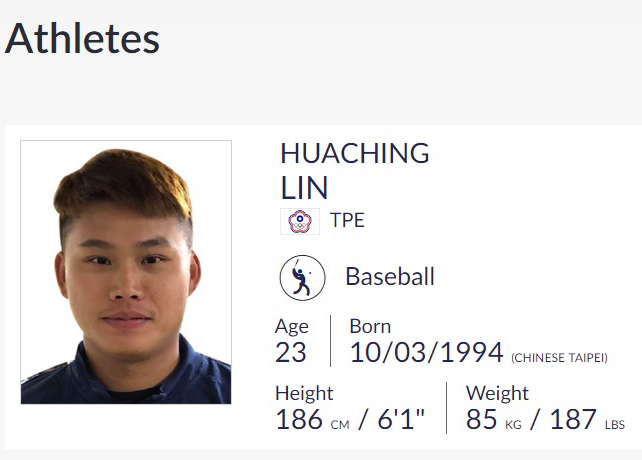Click the baseball batter sport icon
Image resolution: width=642 pixels, height=460 pixels.
click(302, 278)
